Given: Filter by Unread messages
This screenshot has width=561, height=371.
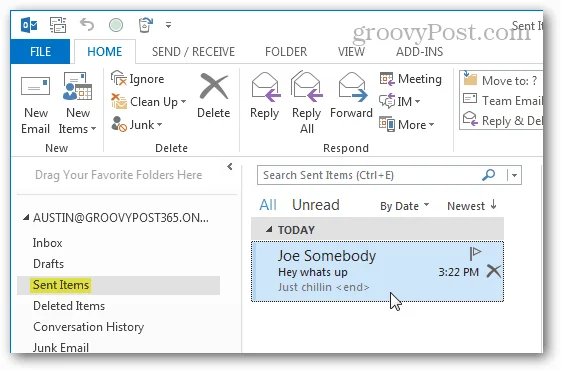Looking at the screenshot, I should pyautogui.click(x=316, y=205).
